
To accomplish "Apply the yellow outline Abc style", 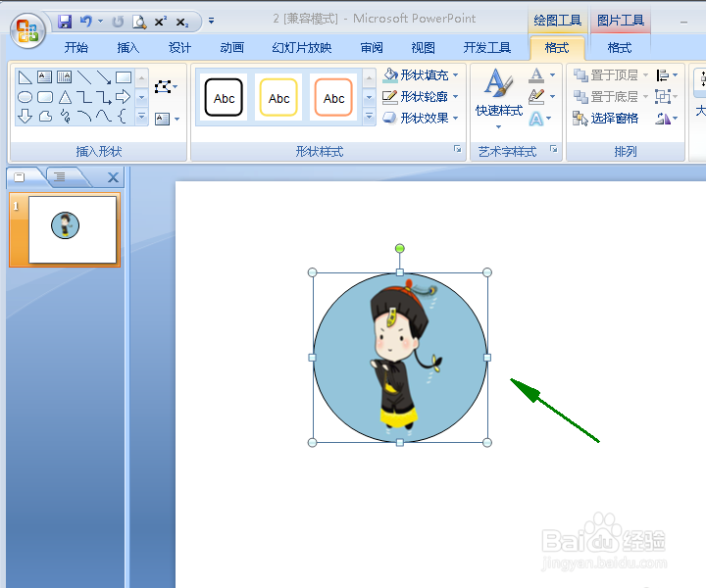I will (278, 98).
